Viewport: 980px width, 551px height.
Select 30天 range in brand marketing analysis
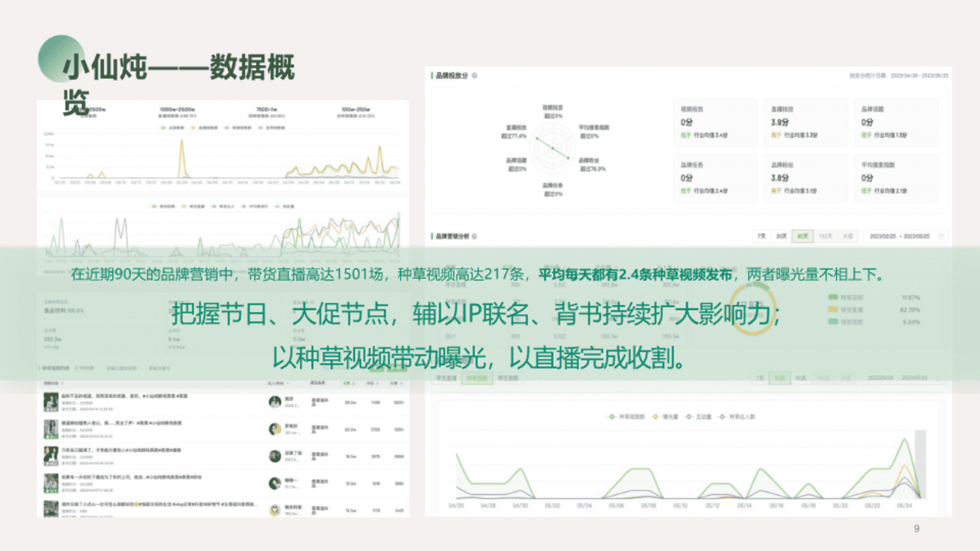click(x=781, y=236)
